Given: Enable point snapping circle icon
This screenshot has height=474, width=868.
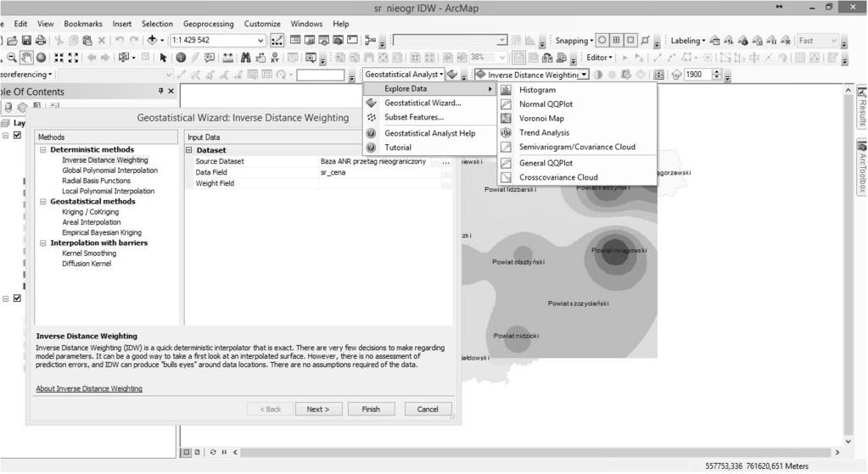Looking at the screenshot, I should pos(602,41).
